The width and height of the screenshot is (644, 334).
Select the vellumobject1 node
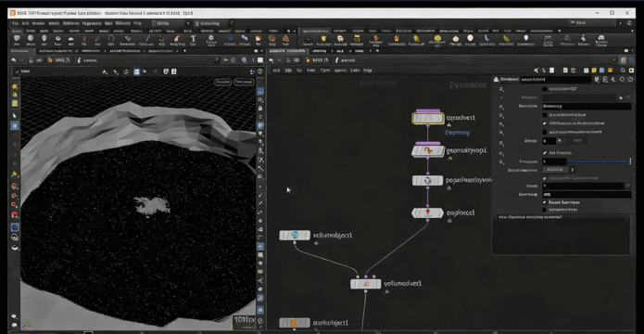pos(295,236)
